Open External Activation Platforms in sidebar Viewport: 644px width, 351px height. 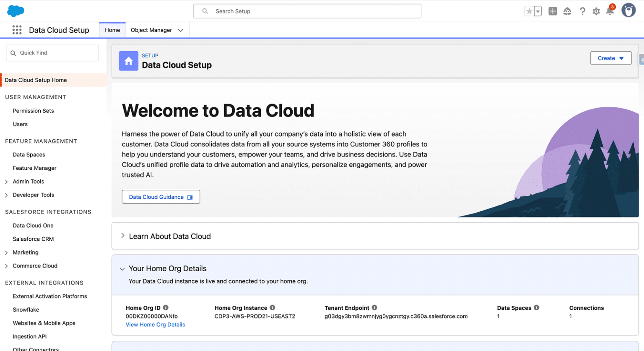click(50, 296)
